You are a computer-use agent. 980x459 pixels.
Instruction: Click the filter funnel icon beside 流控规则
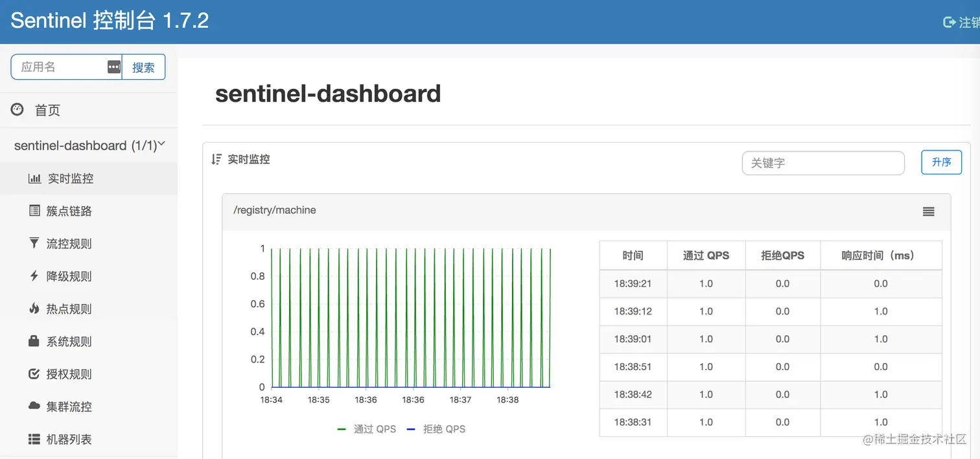[34, 243]
